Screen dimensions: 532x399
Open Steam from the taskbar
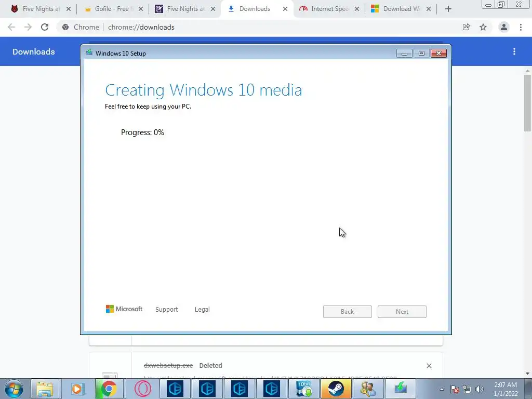click(x=335, y=389)
